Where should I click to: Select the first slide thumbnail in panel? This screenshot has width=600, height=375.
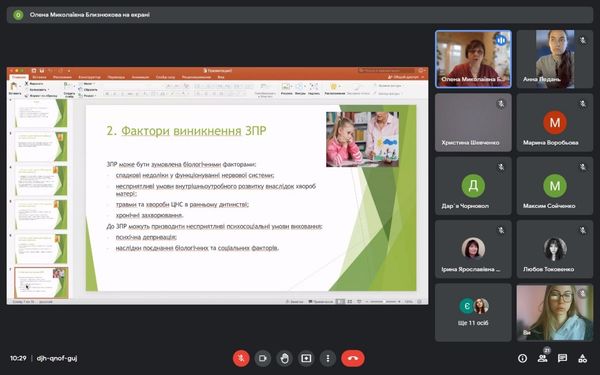41,113
